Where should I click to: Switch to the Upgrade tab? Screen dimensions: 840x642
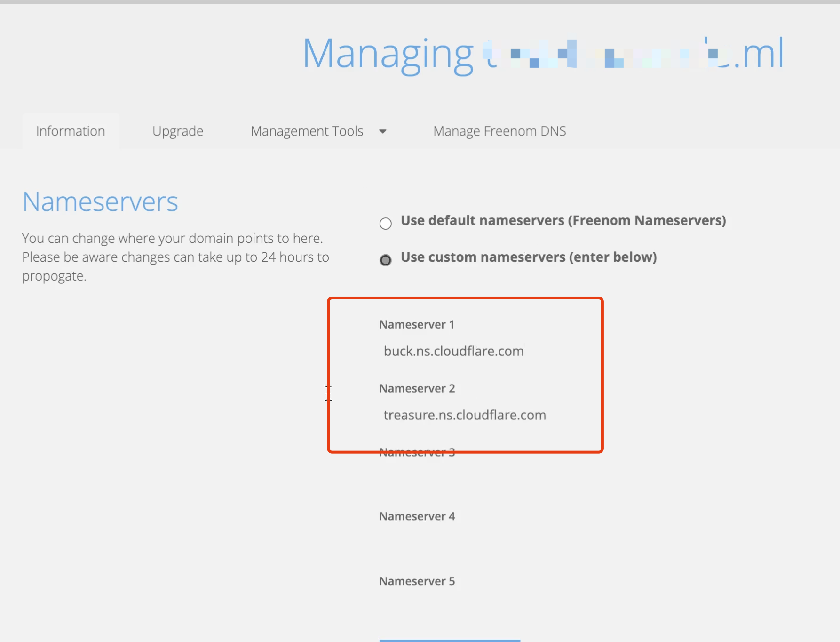click(x=178, y=131)
